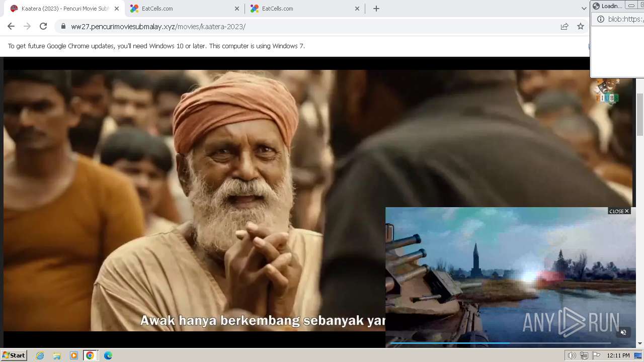Click the address bar URL field
This screenshot has width=644, height=362.
[312, 27]
